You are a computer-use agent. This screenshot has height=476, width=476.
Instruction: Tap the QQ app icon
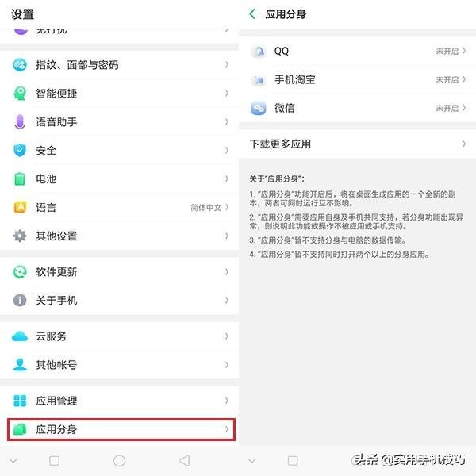pos(259,51)
